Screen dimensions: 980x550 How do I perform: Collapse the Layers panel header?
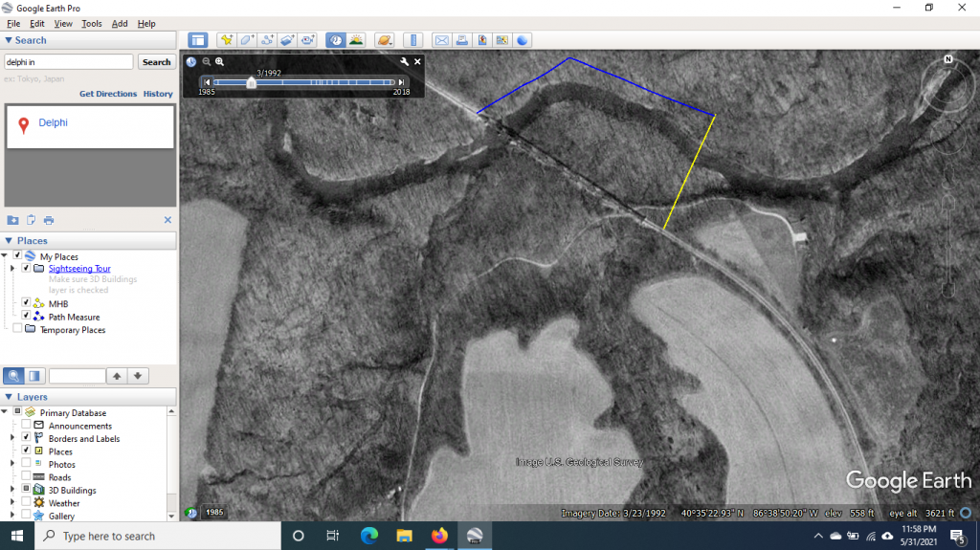(10, 397)
